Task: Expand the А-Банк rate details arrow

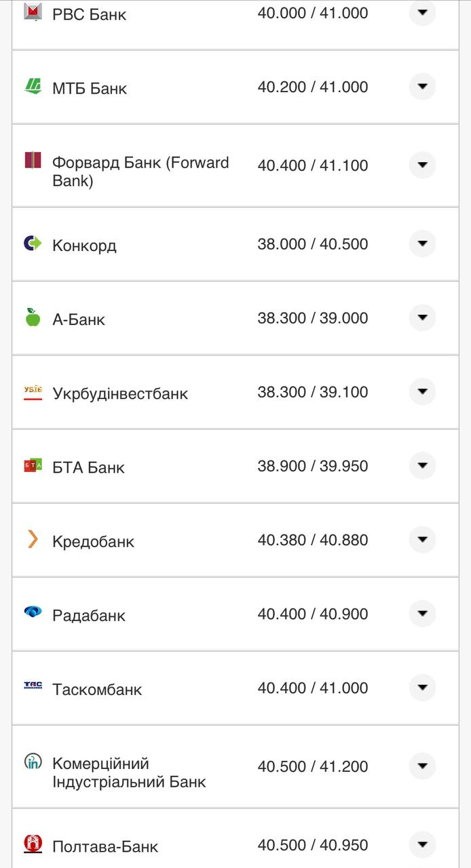Action: [x=422, y=317]
